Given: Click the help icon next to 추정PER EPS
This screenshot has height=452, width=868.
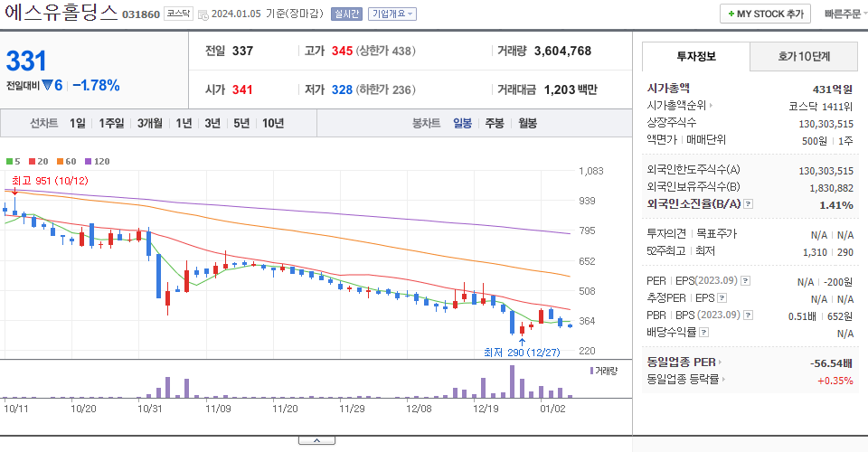Looking at the screenshot, I should coord(722,298).
